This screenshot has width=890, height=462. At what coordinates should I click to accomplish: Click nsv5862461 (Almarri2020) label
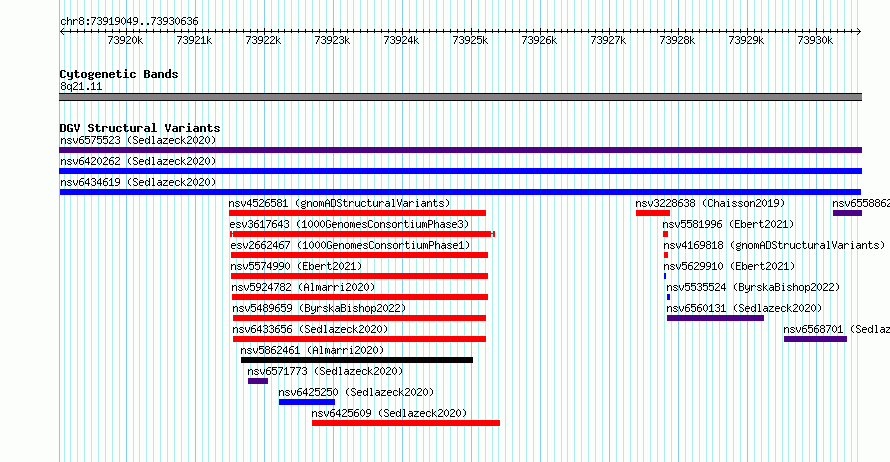pos(312,350)
